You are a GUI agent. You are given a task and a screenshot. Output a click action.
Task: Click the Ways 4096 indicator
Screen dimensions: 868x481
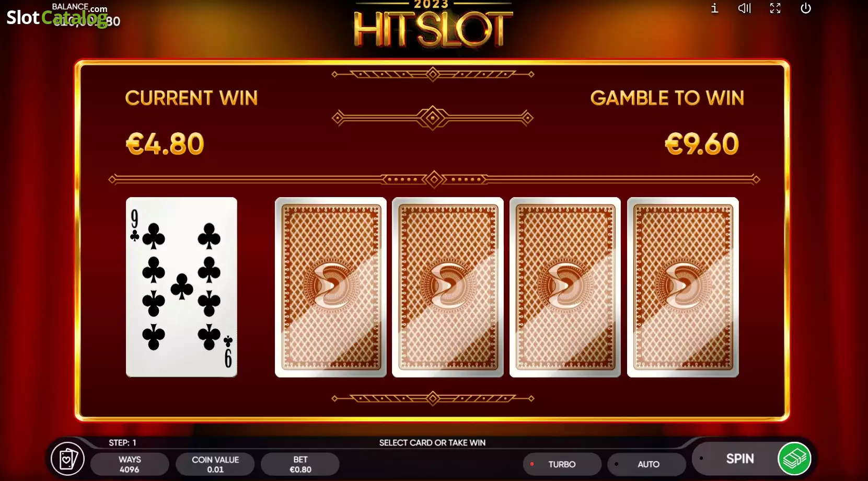click(x=130, y=464)
